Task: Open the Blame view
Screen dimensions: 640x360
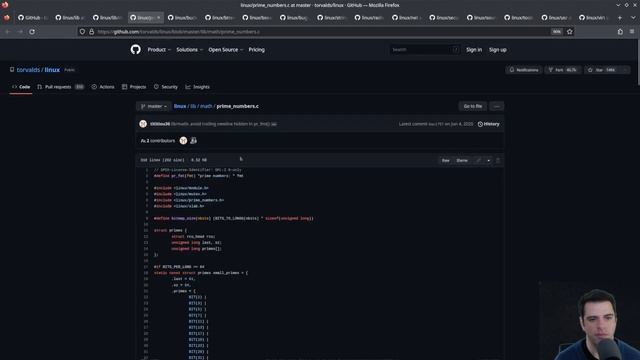Action: pos(462,160)
